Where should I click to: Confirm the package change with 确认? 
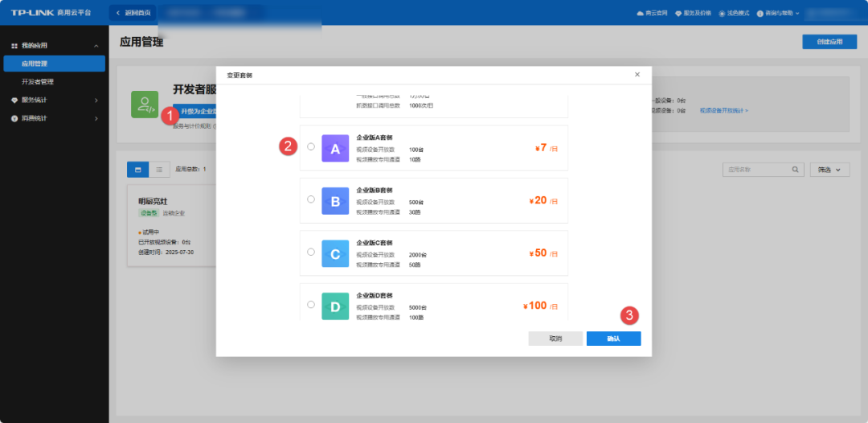pyautogui.click(x=613, y=339)
